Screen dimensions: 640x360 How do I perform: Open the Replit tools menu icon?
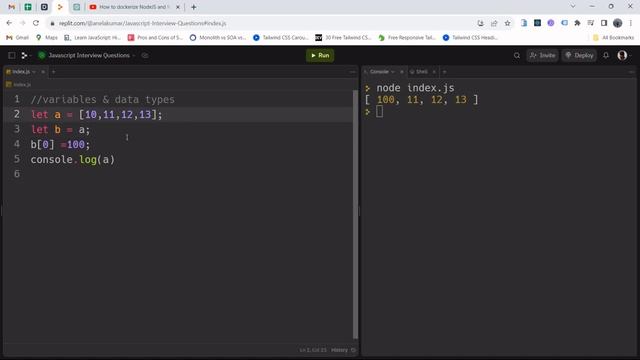(x=25, y=56)
